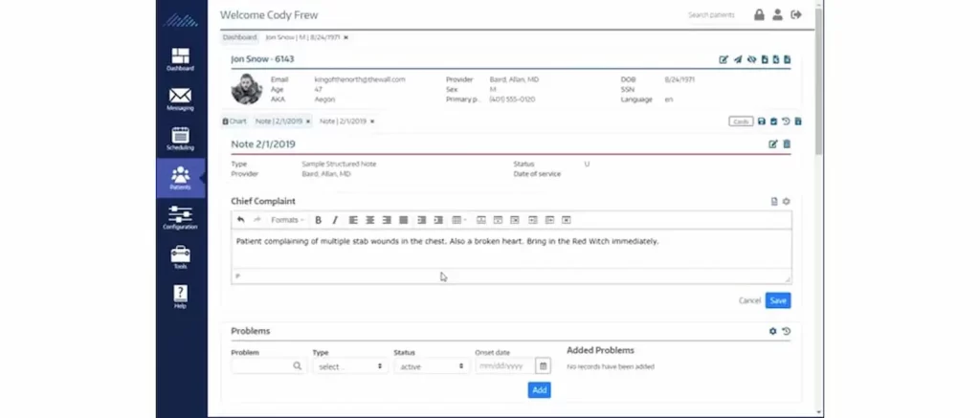Open Tools from the sidebar
Image resolution: width=980 pixels, height=418 pixels.
pos(180,257)
